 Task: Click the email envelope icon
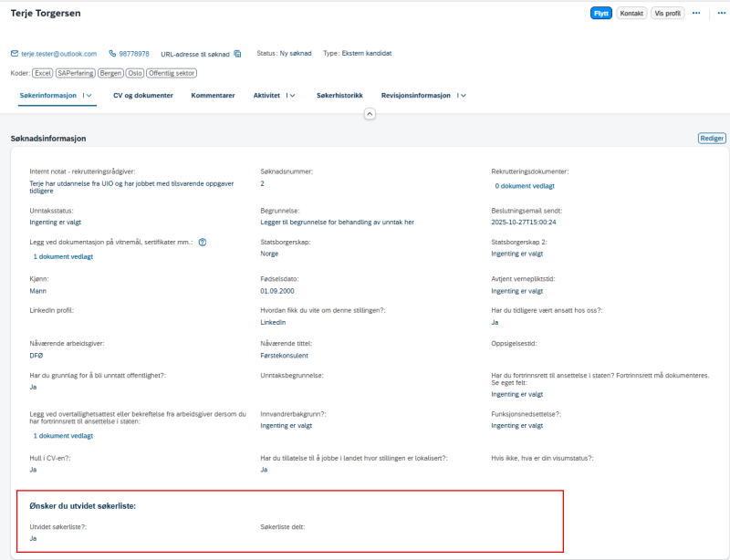(x=15, y=54)
